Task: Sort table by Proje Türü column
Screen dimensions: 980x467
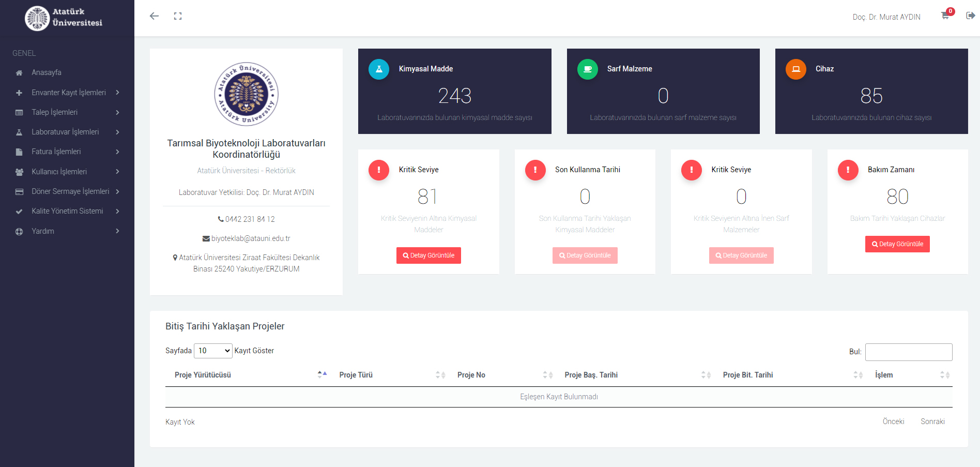Action: pos(356,375)
